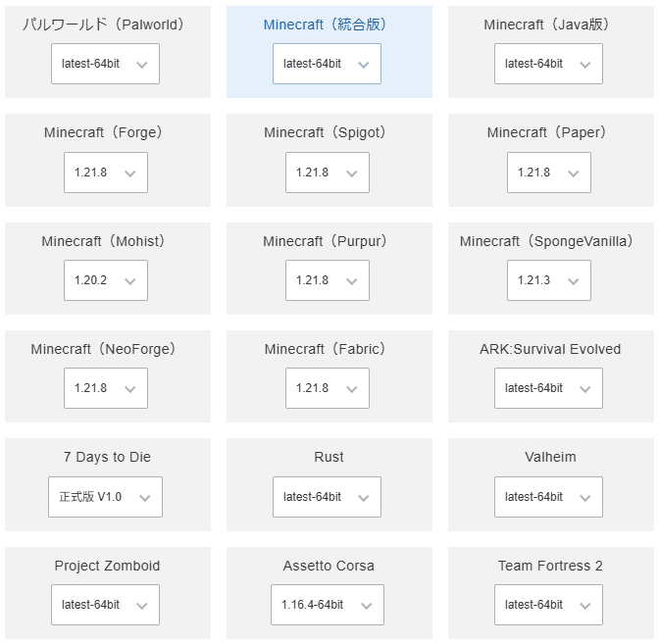Choose the Minecraft（SpongeVanilla）title
Image resolution: width=659 pixels, height=644 pixels.
point(546,241)
